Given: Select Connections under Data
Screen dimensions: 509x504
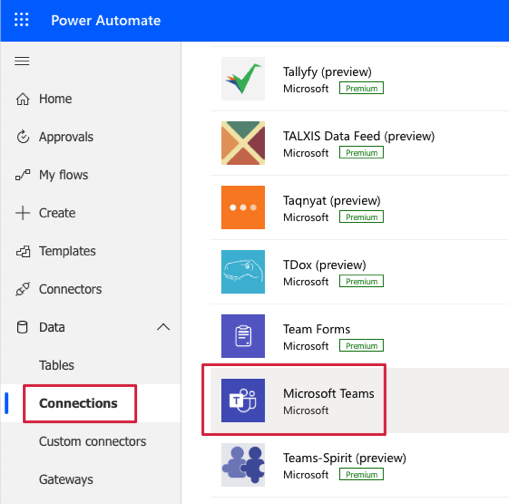Looking at the screenshot, I should pyautogui.click(x=78, y=403).
